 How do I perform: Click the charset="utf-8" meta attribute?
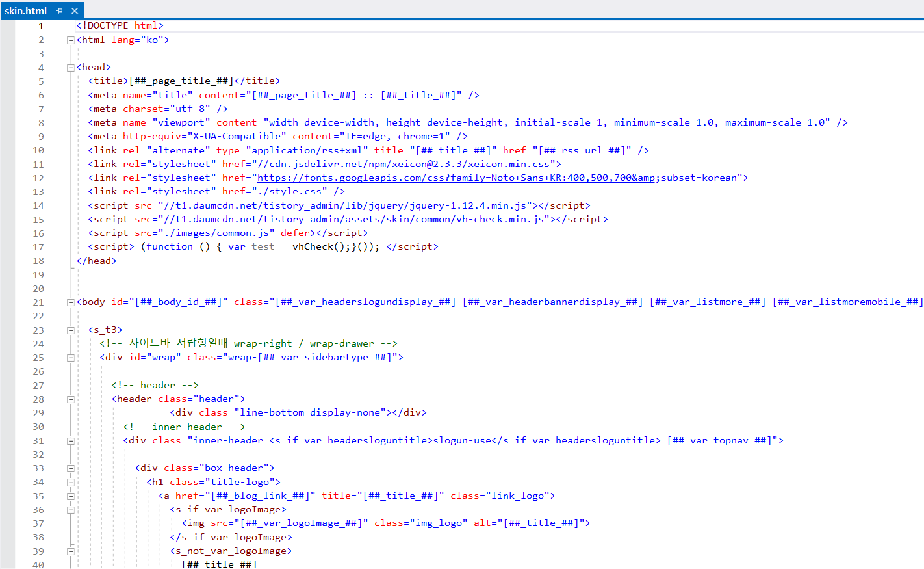click(x=166, y=109)
